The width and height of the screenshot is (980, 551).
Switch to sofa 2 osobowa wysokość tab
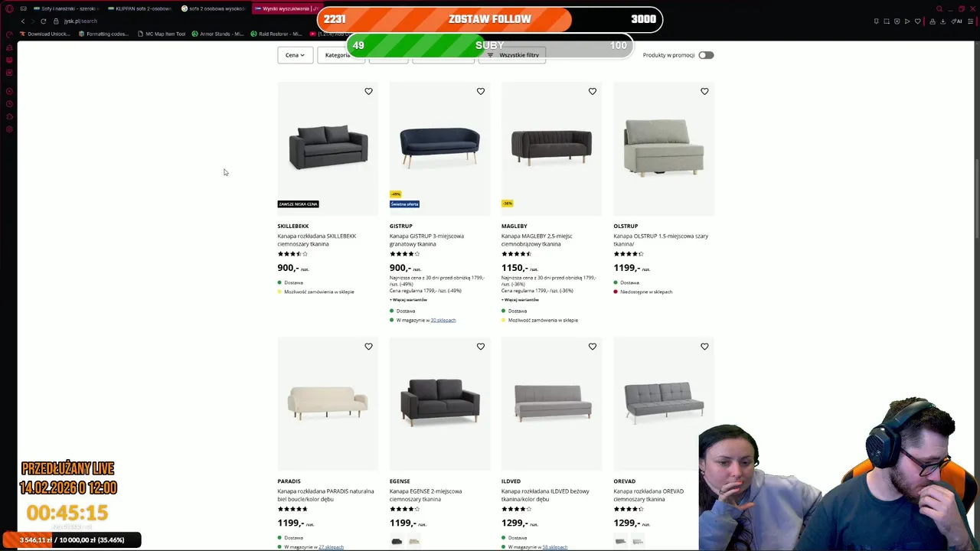[x=213, y=8]
